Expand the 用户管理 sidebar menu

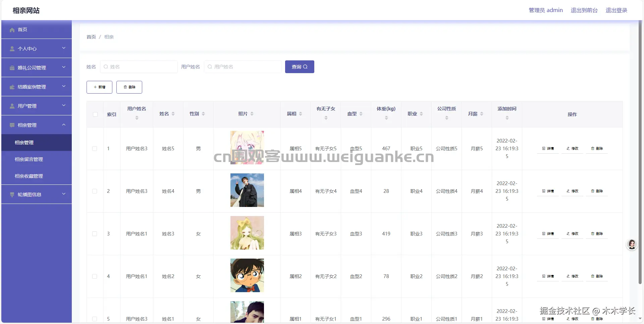[x=37, y=106]
